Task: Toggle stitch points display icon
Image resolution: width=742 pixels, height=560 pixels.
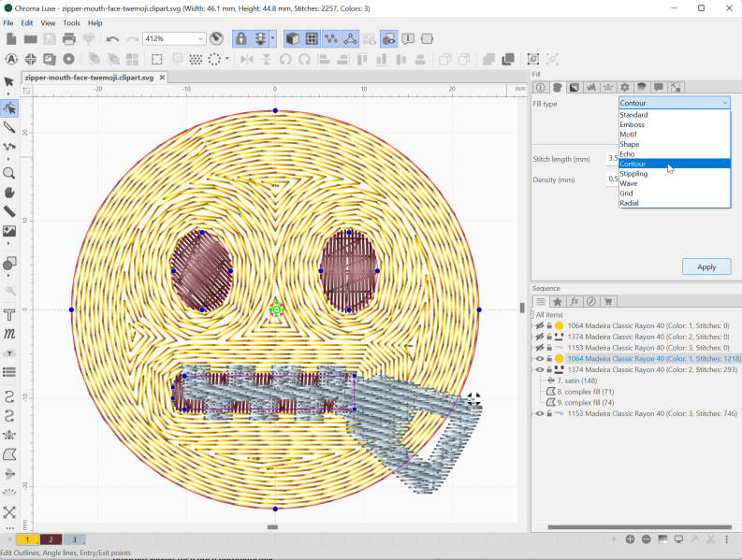Action: (331, 38)
